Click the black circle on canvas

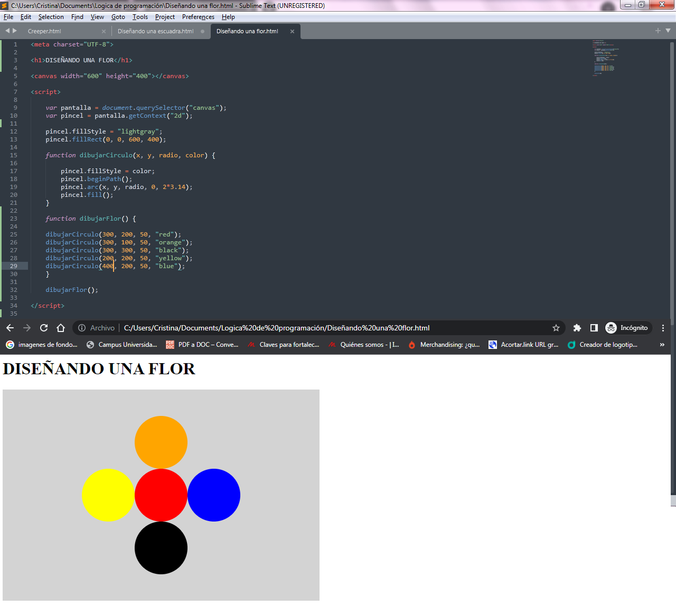tap(161, 548)
